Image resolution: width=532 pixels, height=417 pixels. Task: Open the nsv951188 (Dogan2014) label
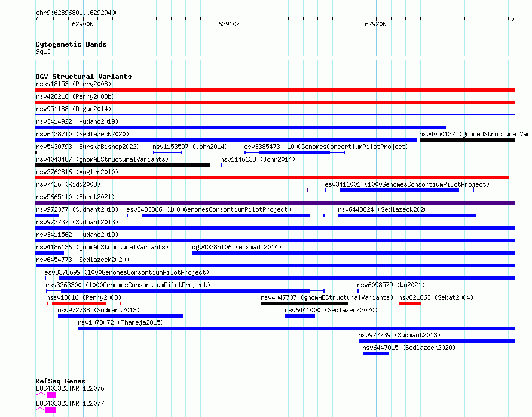(74, 109)
